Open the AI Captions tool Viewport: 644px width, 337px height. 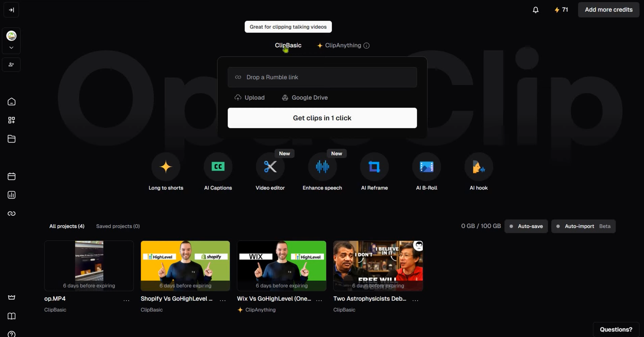point(218,172)
